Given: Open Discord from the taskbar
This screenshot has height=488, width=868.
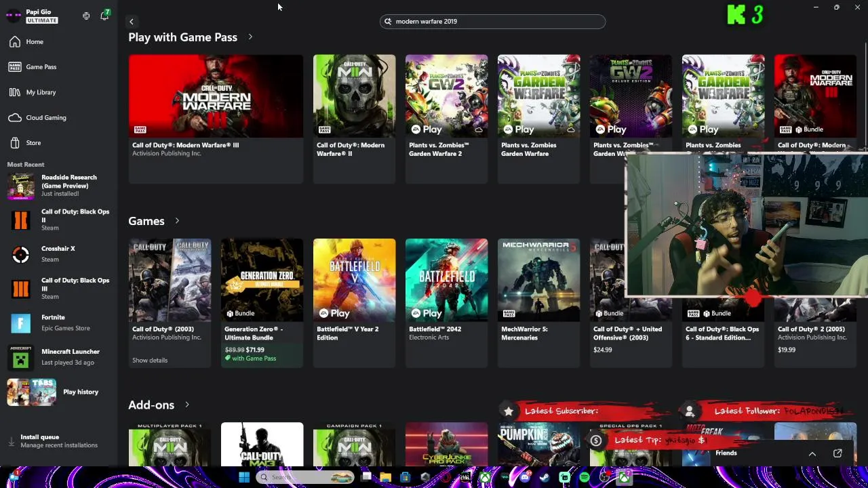Looking at the screenshot, I should 526,477.
